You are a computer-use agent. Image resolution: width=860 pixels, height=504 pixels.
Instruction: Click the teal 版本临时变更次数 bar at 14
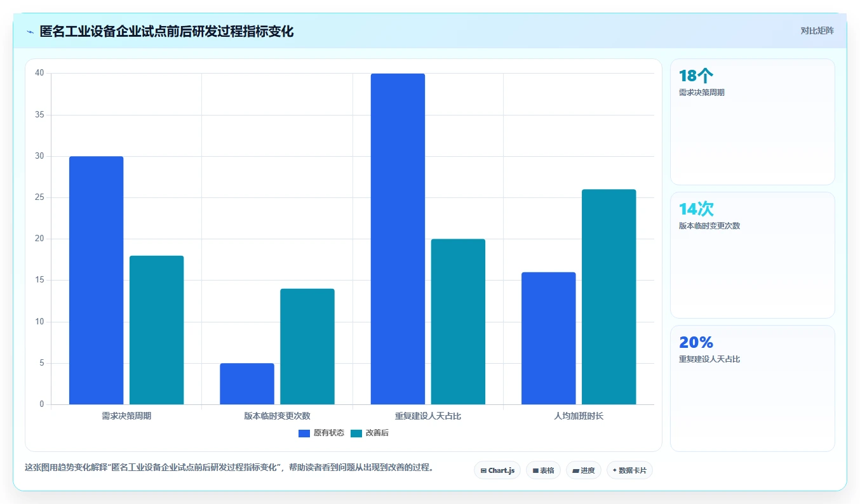(307, 347)
